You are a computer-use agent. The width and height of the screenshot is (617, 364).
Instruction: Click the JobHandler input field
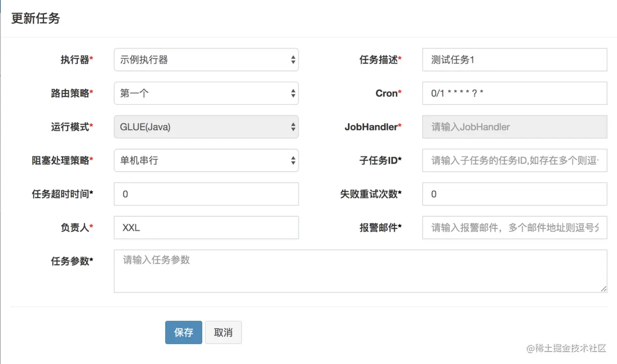(514, 127)
